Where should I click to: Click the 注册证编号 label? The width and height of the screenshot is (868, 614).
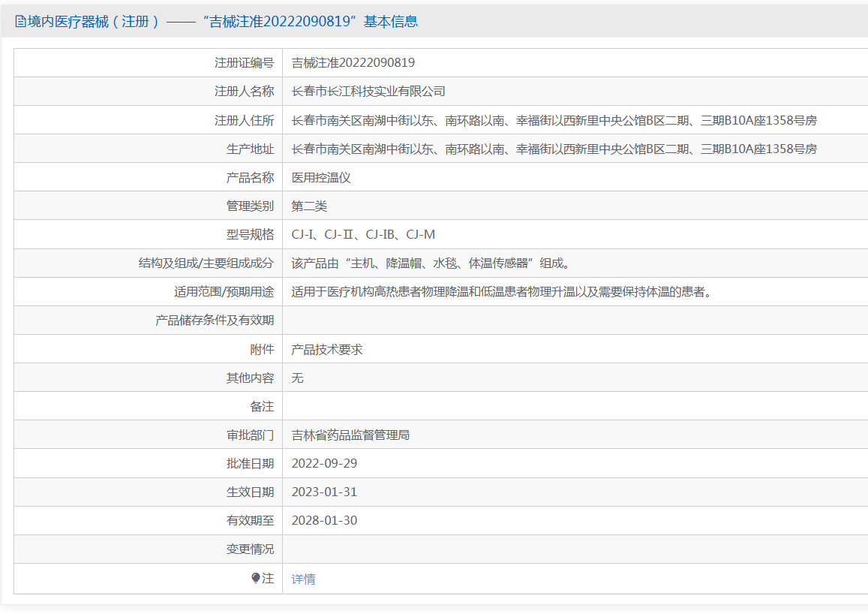[244, 62]
